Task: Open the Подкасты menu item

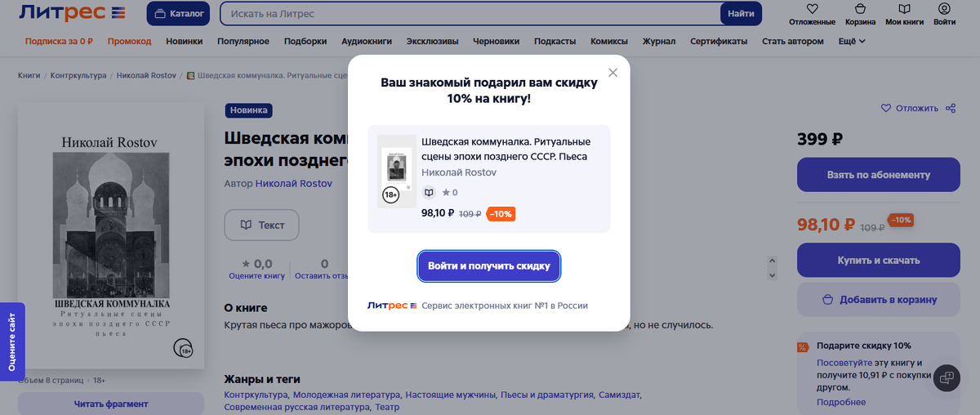Action: [x=555, y=42]
